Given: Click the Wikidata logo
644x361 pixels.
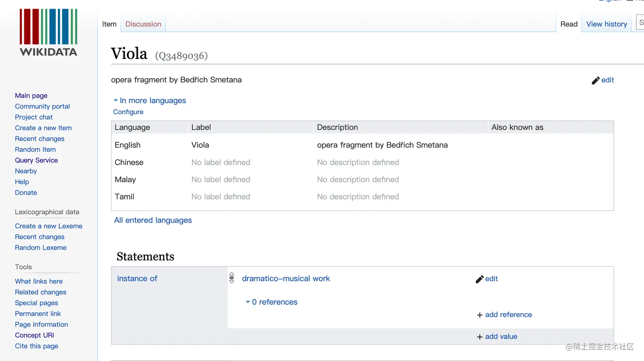Looking at the screenshot, I should [x=49, y=32].
